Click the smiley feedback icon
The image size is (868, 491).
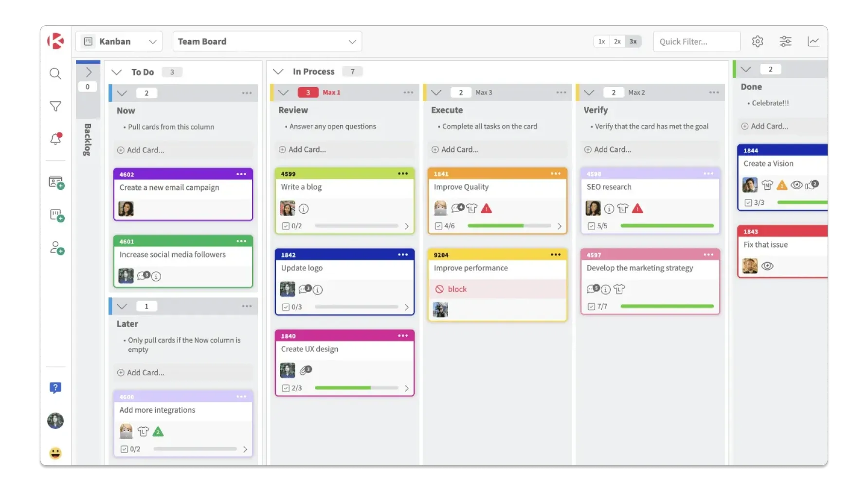pyautogui.click(x=55, y=453)
